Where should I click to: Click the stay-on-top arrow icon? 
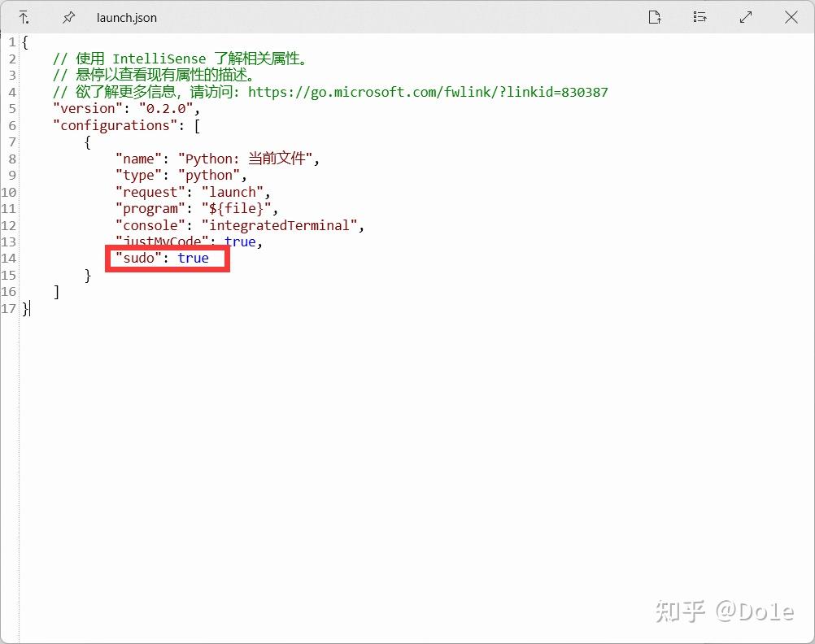[24, 17]
